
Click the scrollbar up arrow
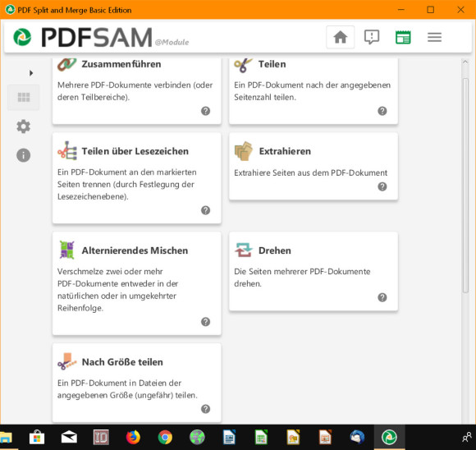click(465, 62)
